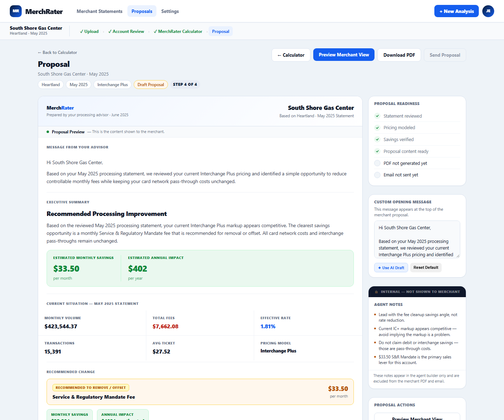
Task: Download the proposal PDF
Action: coord(399,55)
